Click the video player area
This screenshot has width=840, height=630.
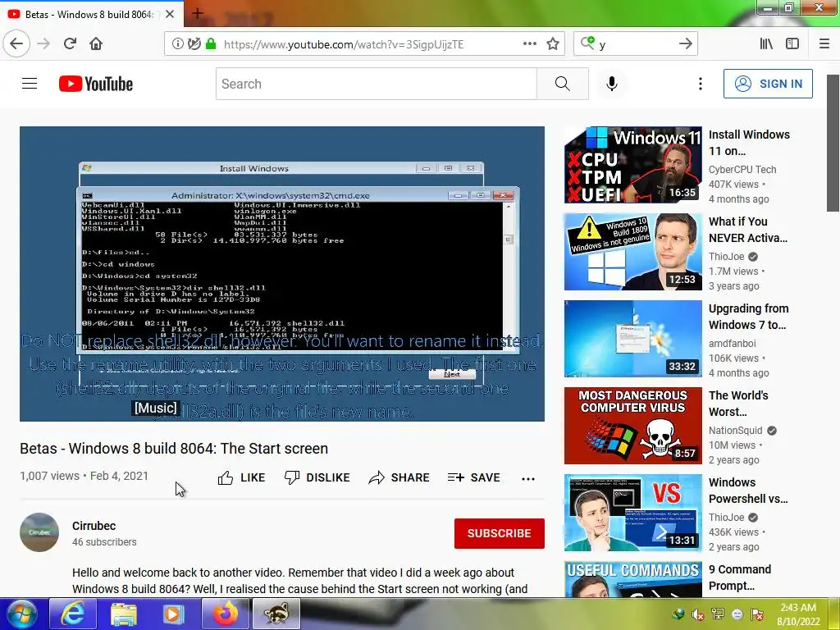[282, 274]
